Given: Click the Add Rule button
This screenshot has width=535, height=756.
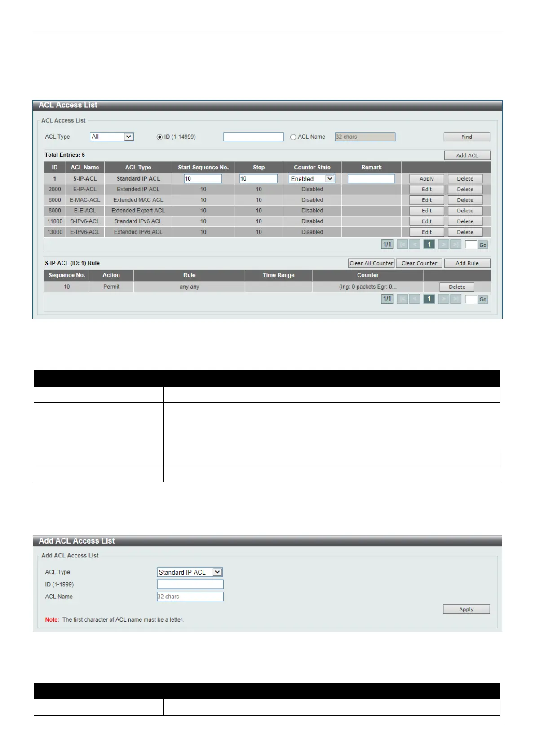Looking at the screenshot, I should tap(467, 263).
